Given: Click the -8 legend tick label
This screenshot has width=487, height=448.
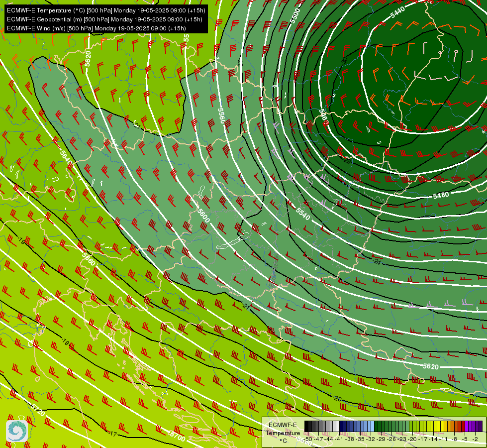Looking at the screenshot, I should tap(454, 439).
